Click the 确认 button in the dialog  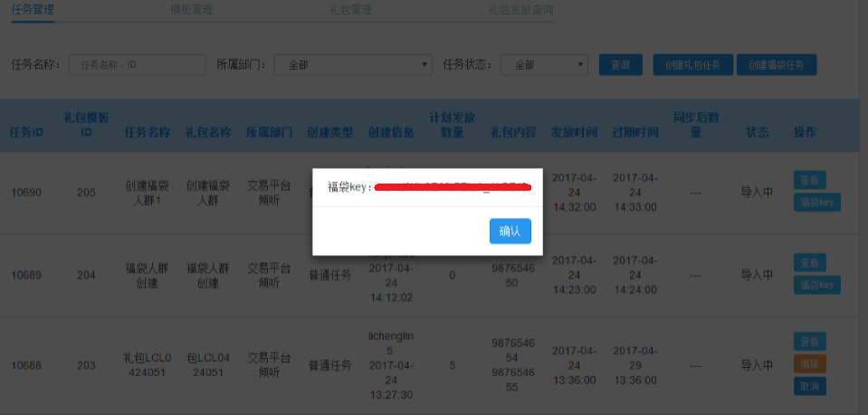tap(510, 231)
